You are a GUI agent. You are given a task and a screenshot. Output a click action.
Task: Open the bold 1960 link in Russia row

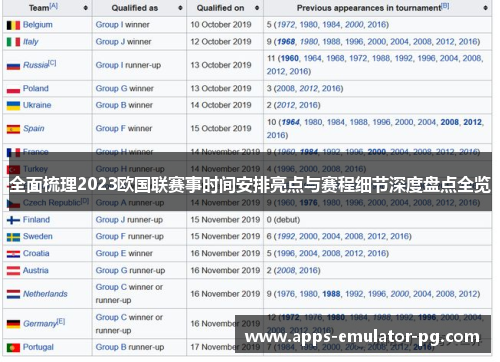[x=290, y=59]
